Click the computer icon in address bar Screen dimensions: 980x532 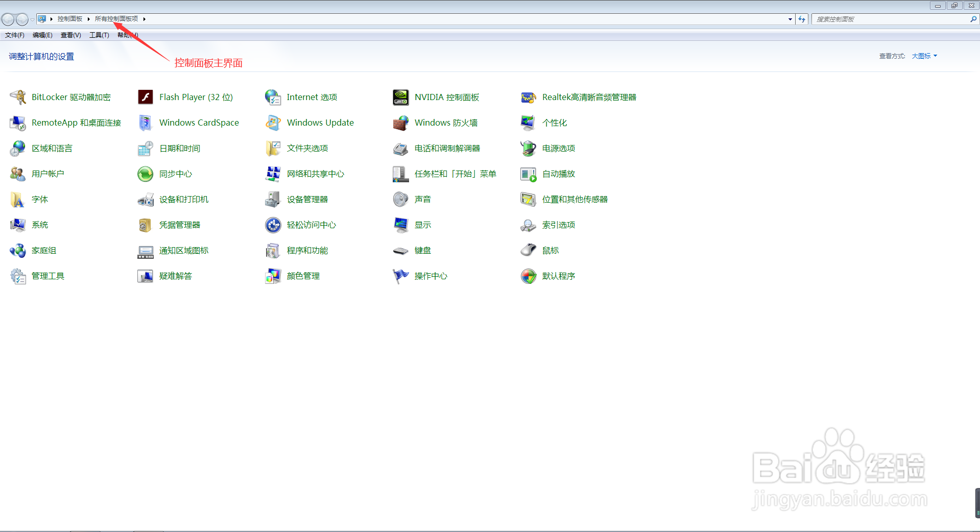point(42,19)
